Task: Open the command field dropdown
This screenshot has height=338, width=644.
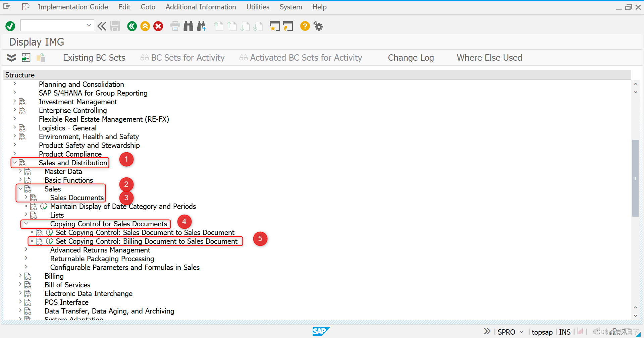Action: click(89, 25)
